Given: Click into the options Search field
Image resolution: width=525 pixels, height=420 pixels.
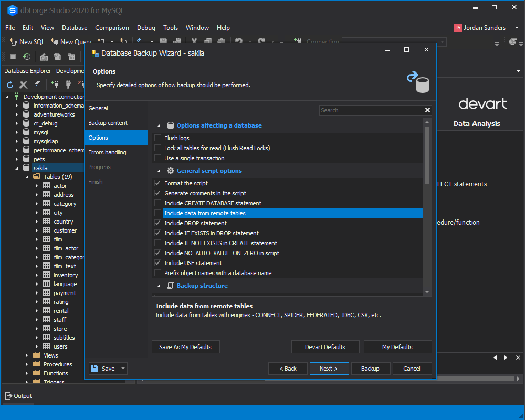Looking at the screenshot, I should (x=371, y=110).
